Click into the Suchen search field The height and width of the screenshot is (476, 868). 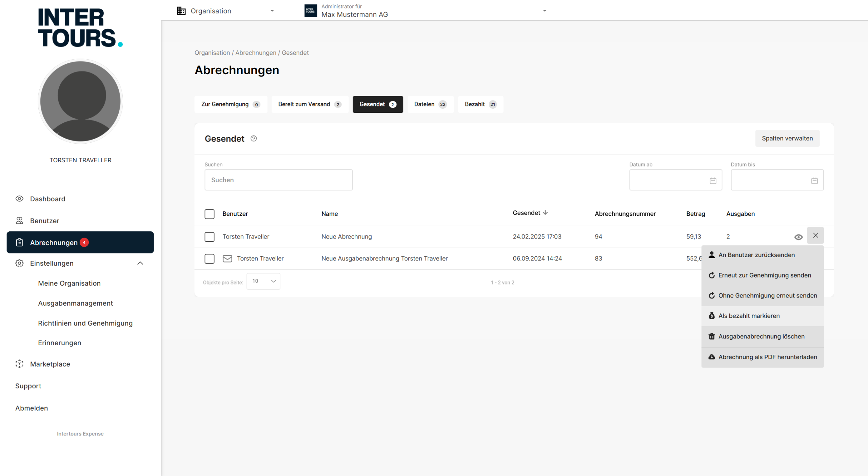tap(278, 180)
